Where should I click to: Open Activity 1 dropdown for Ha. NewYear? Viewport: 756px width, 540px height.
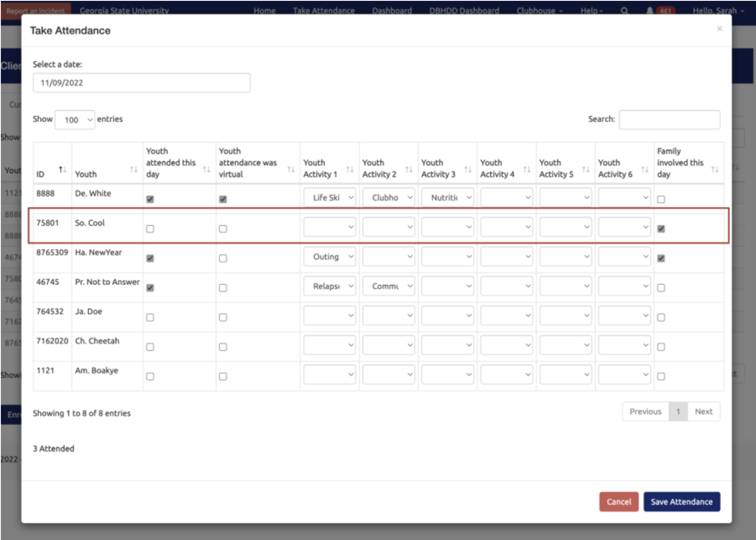[330, 257]
